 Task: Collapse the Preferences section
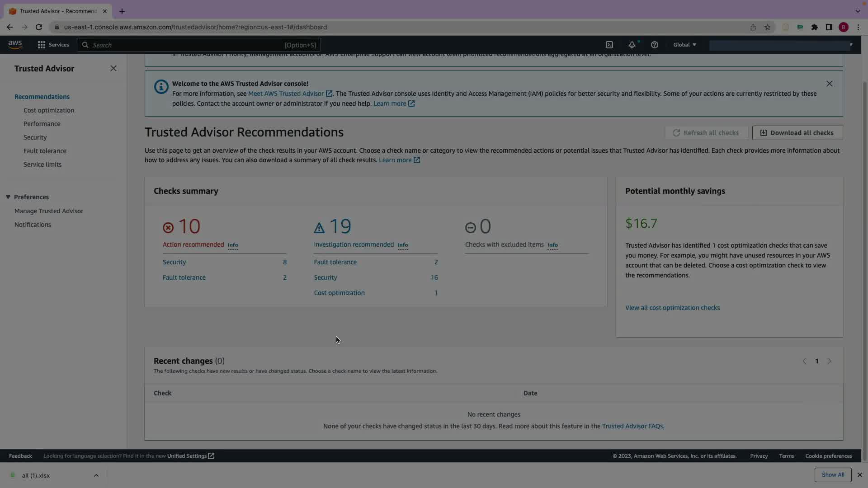[8, 197]
